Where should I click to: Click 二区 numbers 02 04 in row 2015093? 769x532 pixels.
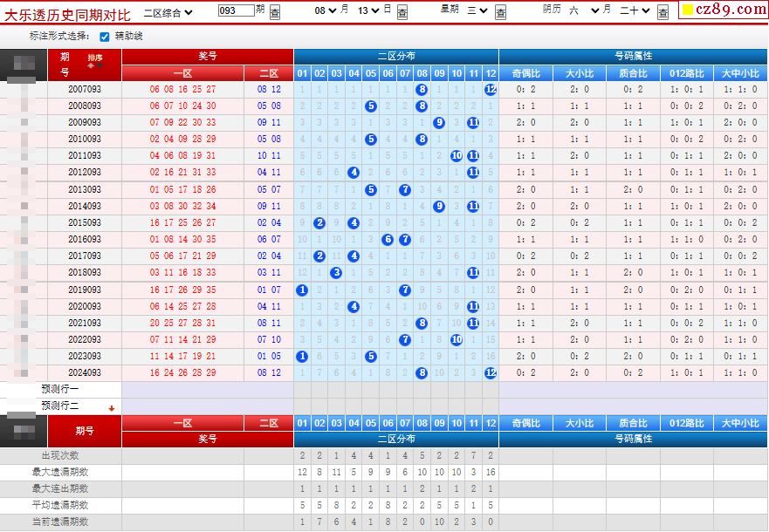[269, 223]
